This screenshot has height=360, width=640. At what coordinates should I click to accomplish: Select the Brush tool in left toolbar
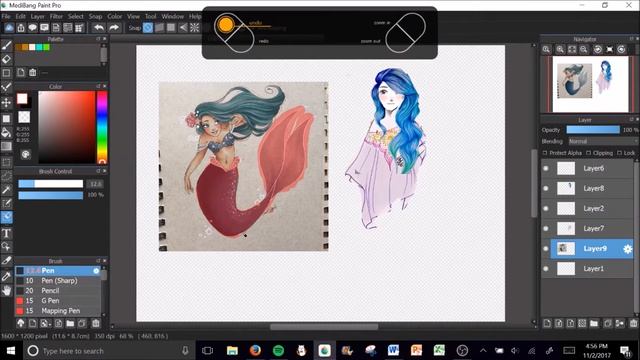pyautogui.click(x=6, y=45)
